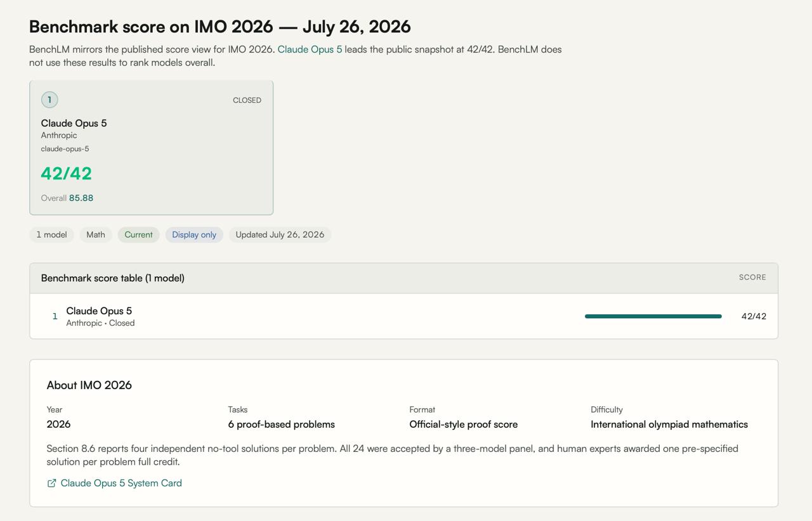Click the CLOSED label on model card
812x521 pixels.
point(247,100)
